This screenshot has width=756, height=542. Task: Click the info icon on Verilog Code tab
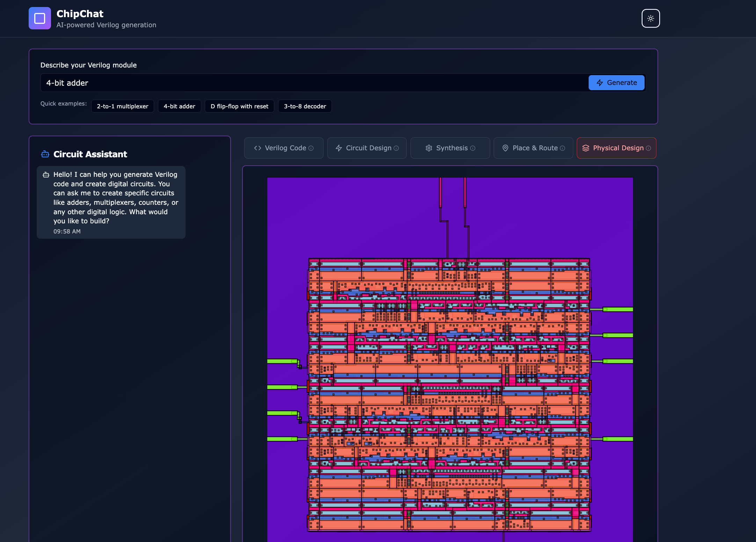[x=311, y=148]
